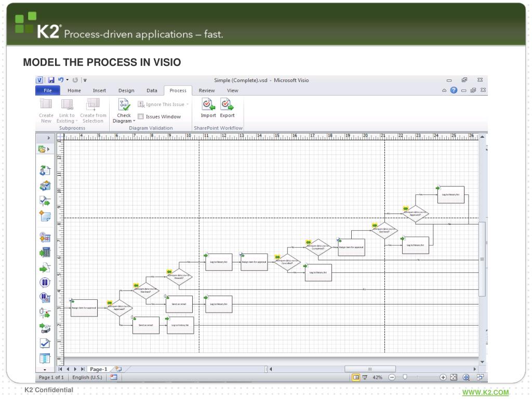
Task: Fit page to current window
Action: tap(454, 377)
